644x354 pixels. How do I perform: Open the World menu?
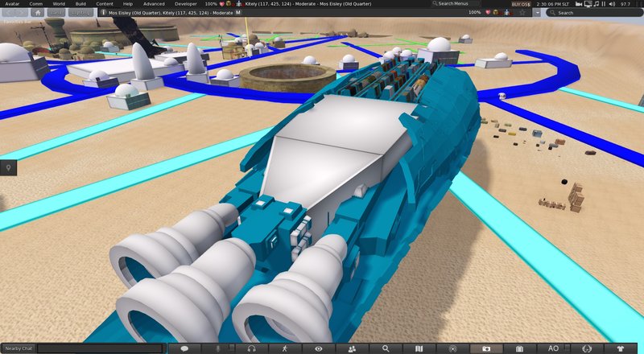pyautogui.click(x=59, y=4)
